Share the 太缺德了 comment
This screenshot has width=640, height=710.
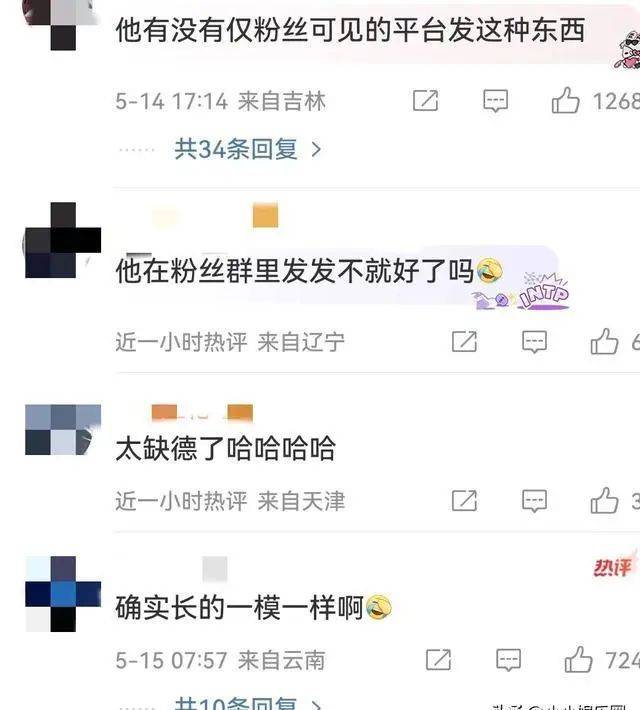point(464,501)
